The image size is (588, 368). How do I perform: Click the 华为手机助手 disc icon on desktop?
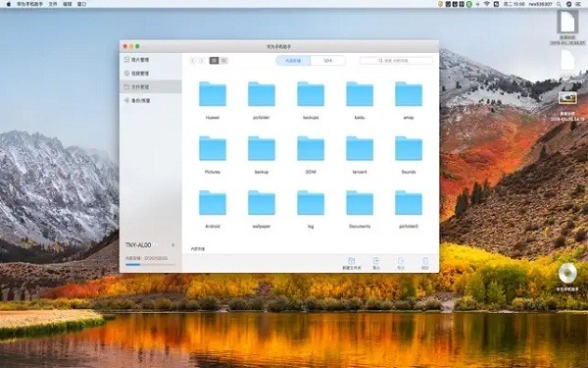[567, 273]
